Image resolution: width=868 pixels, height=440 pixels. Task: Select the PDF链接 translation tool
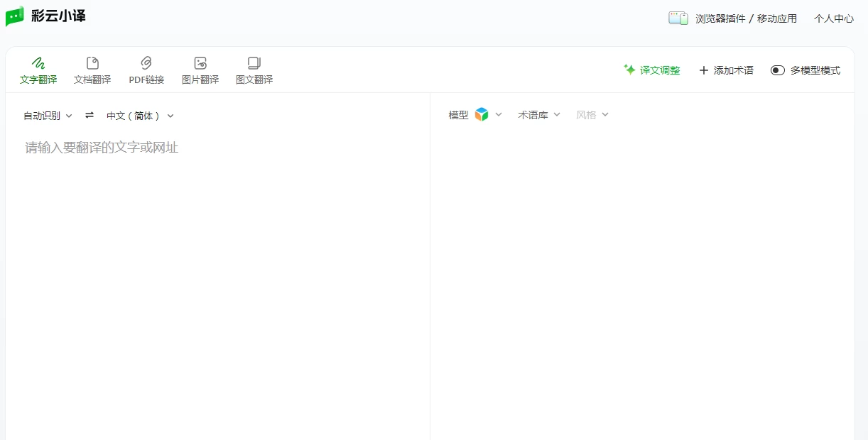(x=146, y=70)
